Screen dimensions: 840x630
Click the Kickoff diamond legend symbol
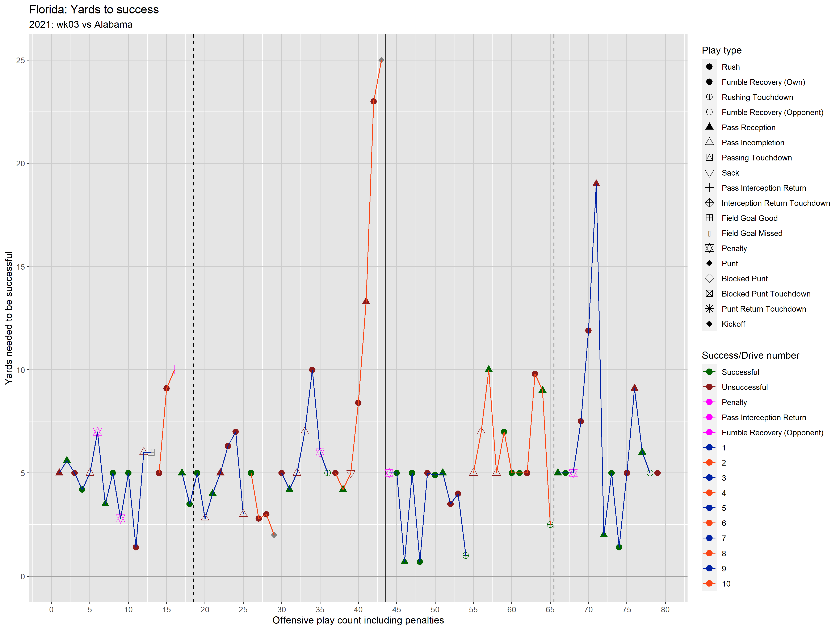[x=709, y=324]
